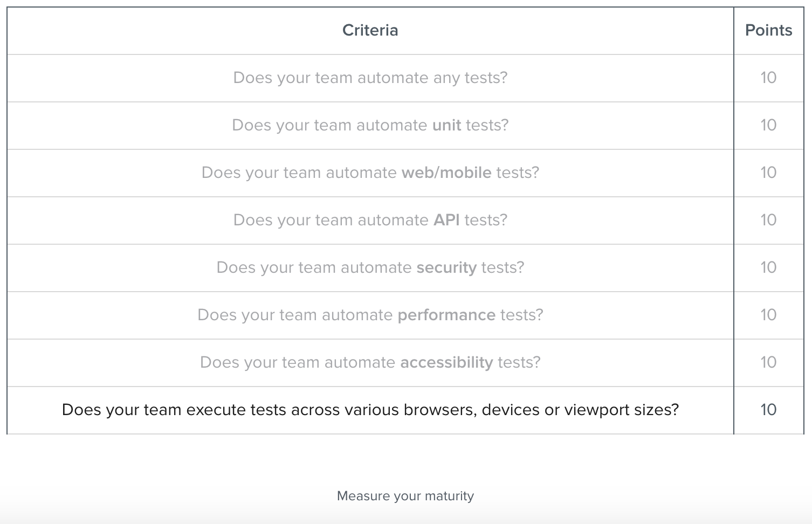Click the points value for the browsers/devices row
The width and height of the screenshot is (812, 524).
768,410
